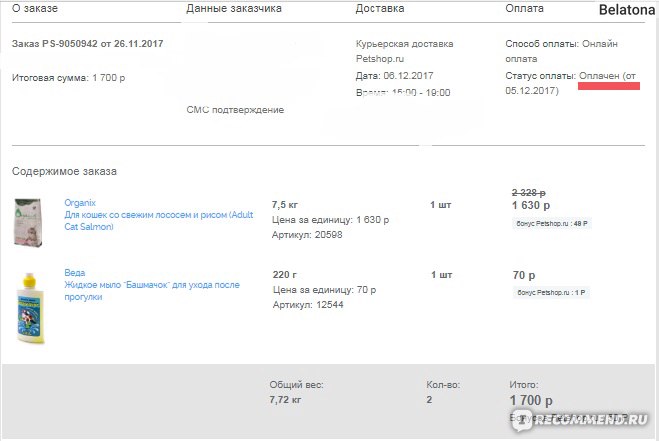659x441 pixels.
Task: Select the О заказе section header
Action: 34,8
